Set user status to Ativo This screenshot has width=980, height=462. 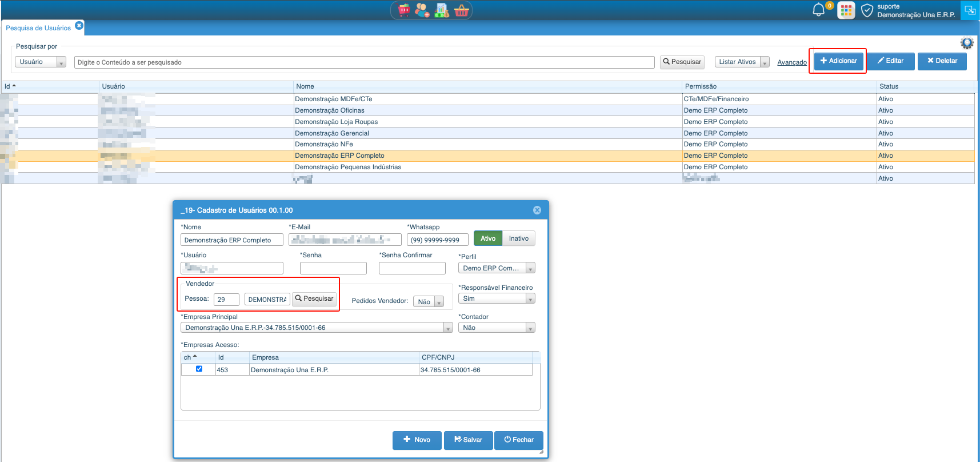(488, 238)
